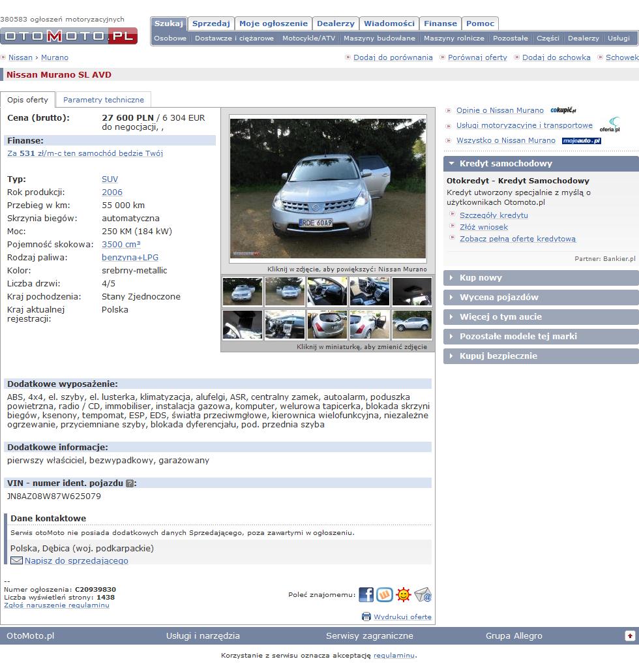This screenshot has height=672, width=639.
Task: Click the 3500 cm³ engine capacity link
Action: [121, 244]
